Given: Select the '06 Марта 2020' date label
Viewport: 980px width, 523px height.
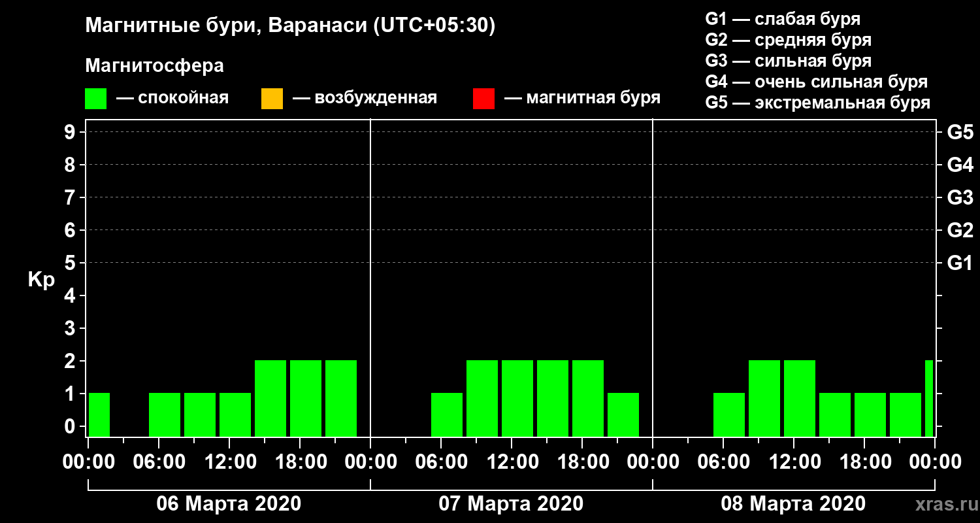Looking at the screenshot, I should (x=229, y=504).
